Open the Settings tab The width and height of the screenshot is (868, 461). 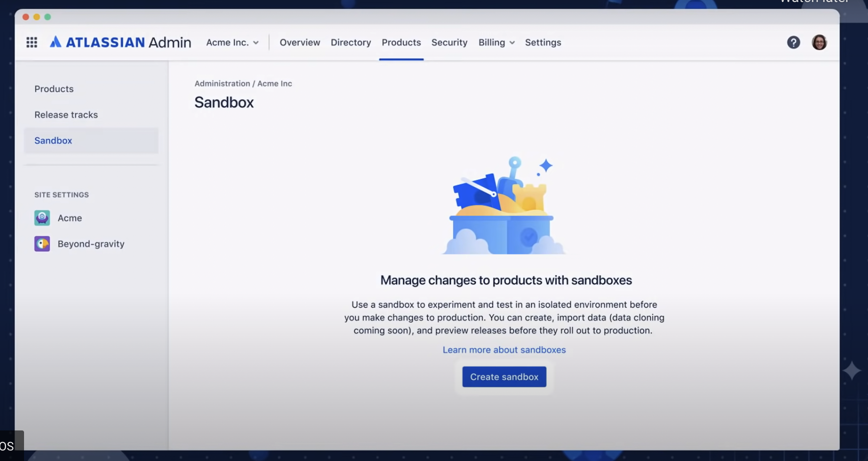[x=543, y=43]
